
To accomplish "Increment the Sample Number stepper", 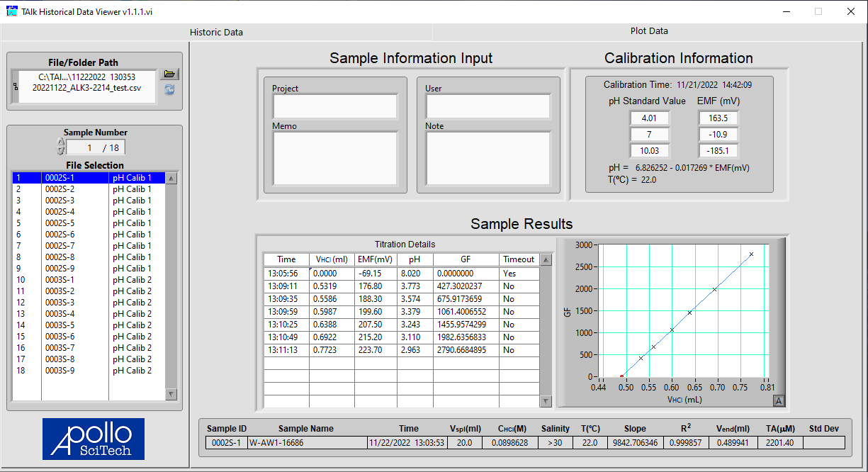I will click(x=61, y=143).
